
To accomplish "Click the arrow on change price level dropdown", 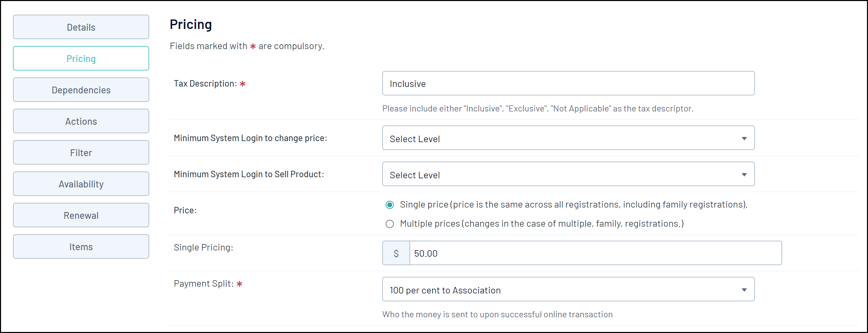I will (x=744, y=138).
